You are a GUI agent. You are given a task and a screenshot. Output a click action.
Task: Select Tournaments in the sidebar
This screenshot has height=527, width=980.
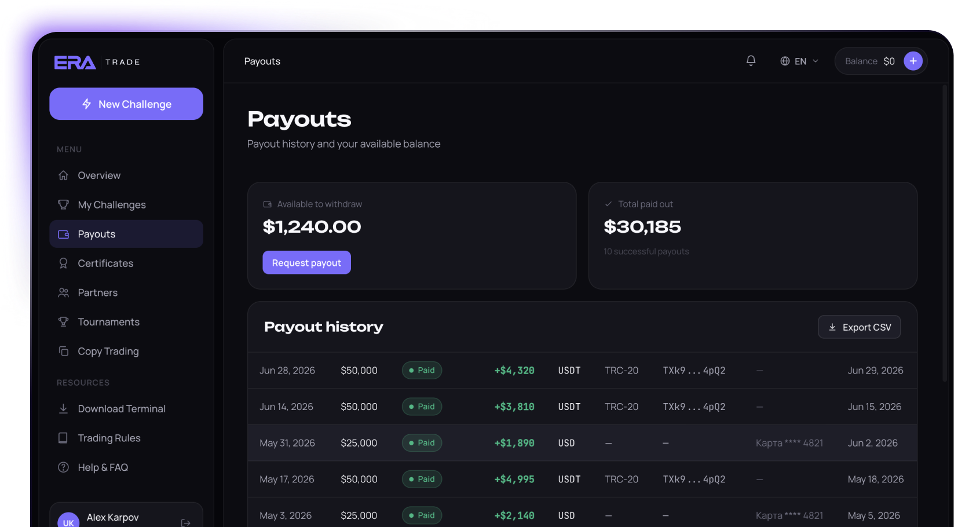126,321
